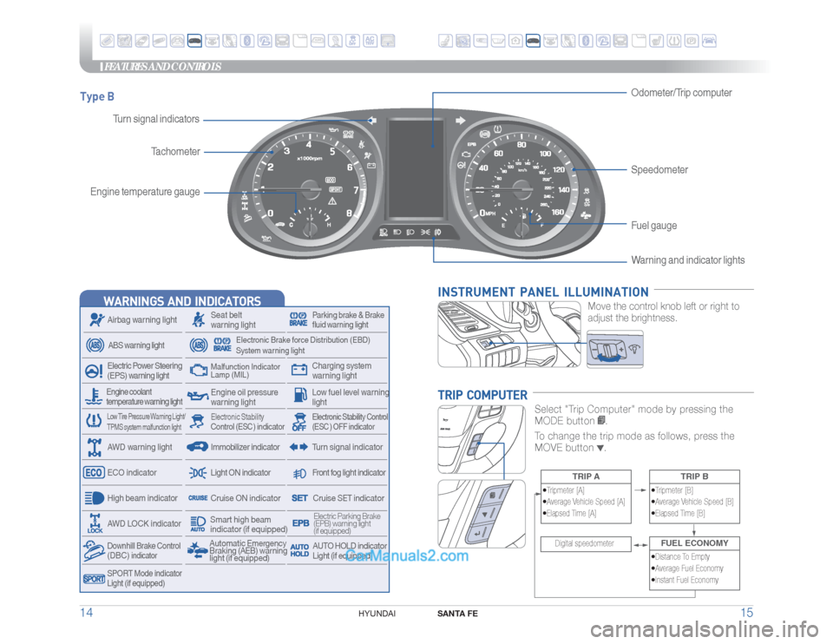This screenshot has width=833, height=644.
Task: Select the TRIP B box header
Action: pyautogui.click(x=694, y=476)
